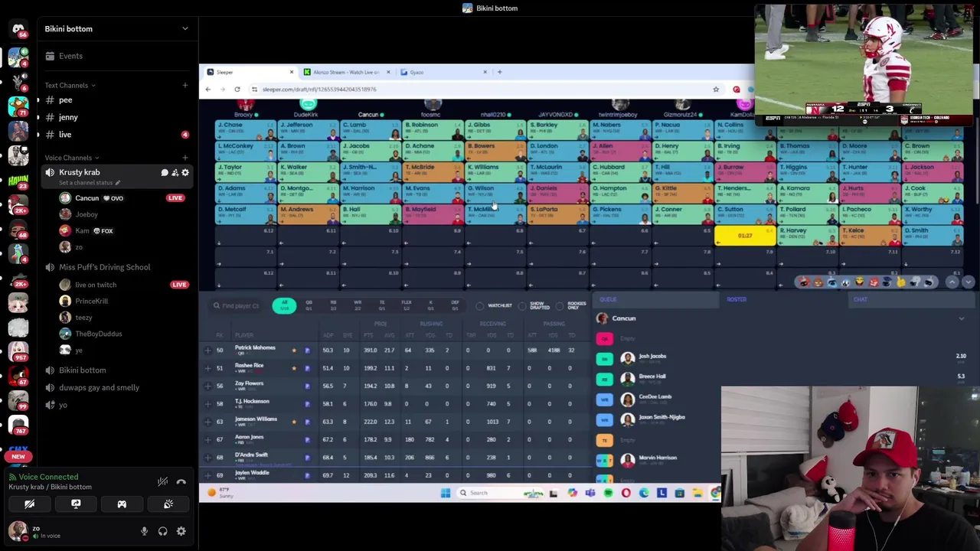The height and width of the screenshot is (551, 980).
Task: Set a channel status for Krusty krab
Action: (89, 183)
